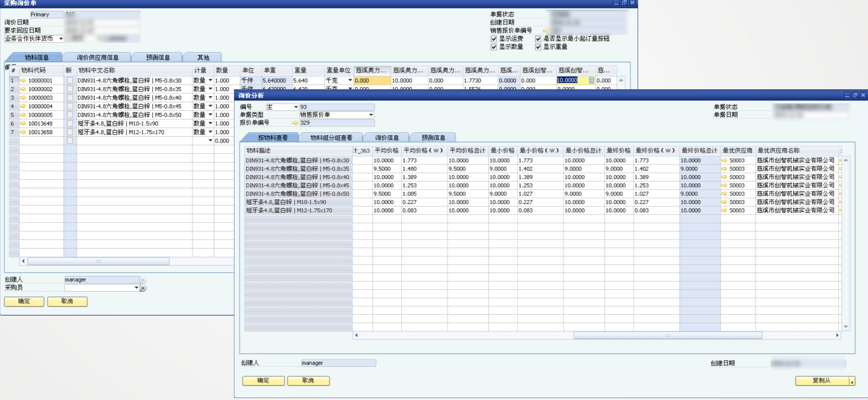Toggle 是否显示最小起订量按钮 checkbox
Viewport: 868px width, 400px height.
[538, 39]
